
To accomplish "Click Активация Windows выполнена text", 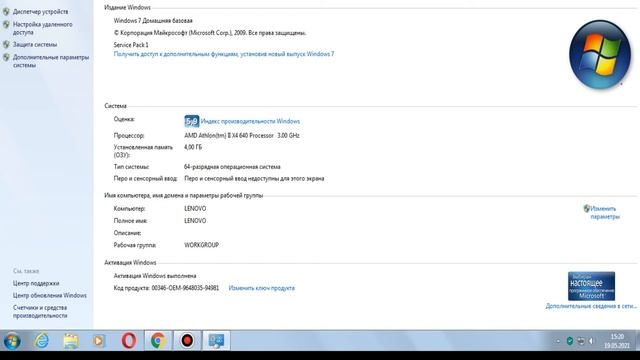I will click(x=155, y=276).
